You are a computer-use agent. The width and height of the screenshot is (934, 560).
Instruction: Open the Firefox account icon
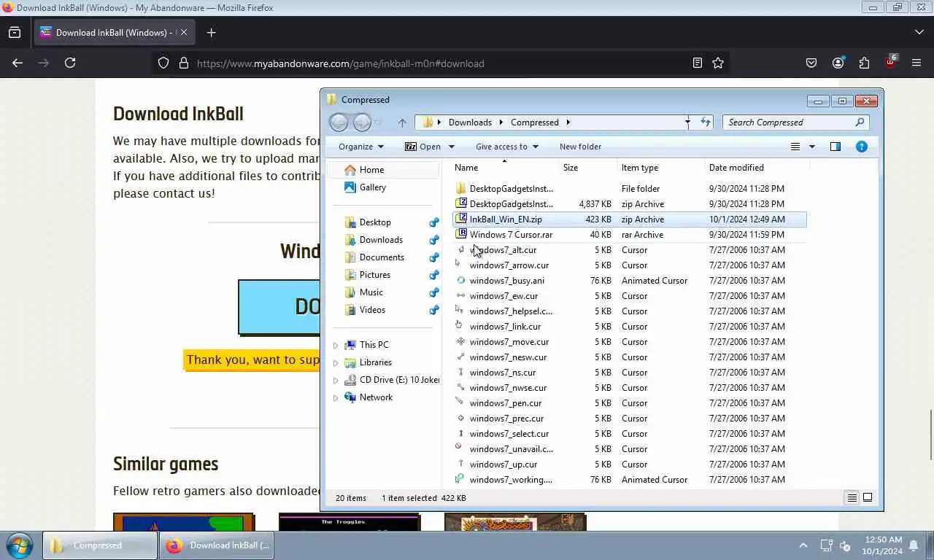tap(838, 63)
